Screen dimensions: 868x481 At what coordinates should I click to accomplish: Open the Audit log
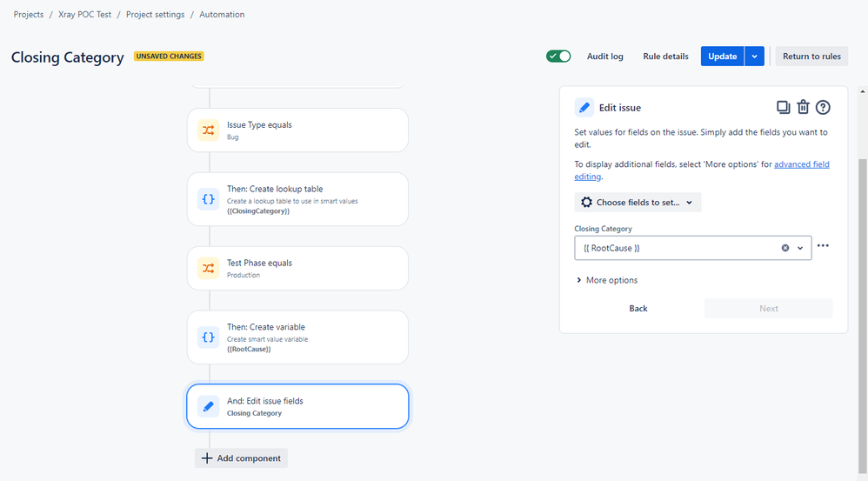tap(604, 57)
